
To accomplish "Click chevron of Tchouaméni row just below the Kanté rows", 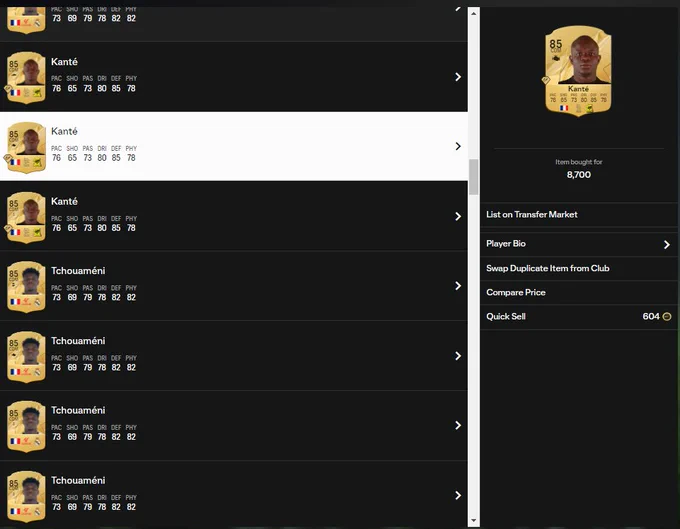I will click(458, 286).
